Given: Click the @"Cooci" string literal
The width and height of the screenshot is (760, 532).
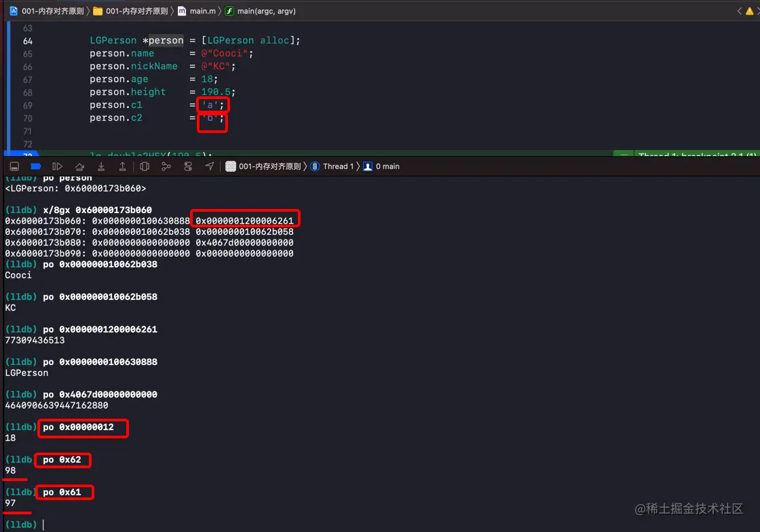Looking at the screenshot, I should [x=225, y=54].
